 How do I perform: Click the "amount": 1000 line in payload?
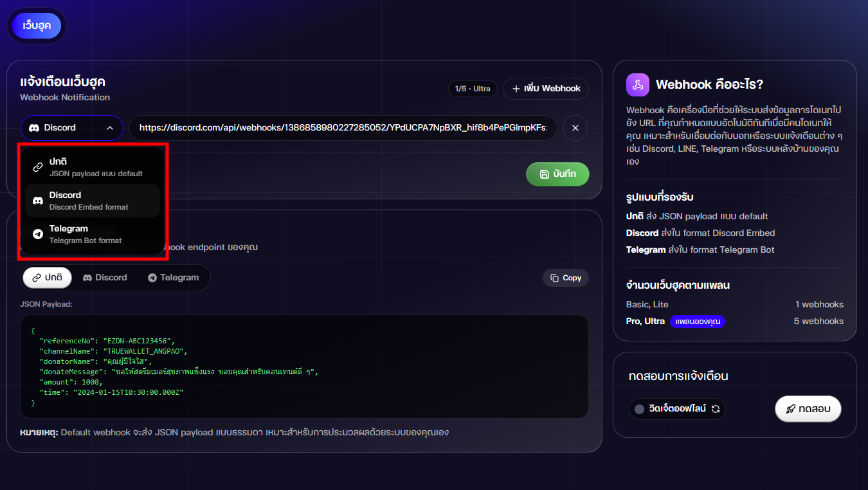(x=71, y=382)
